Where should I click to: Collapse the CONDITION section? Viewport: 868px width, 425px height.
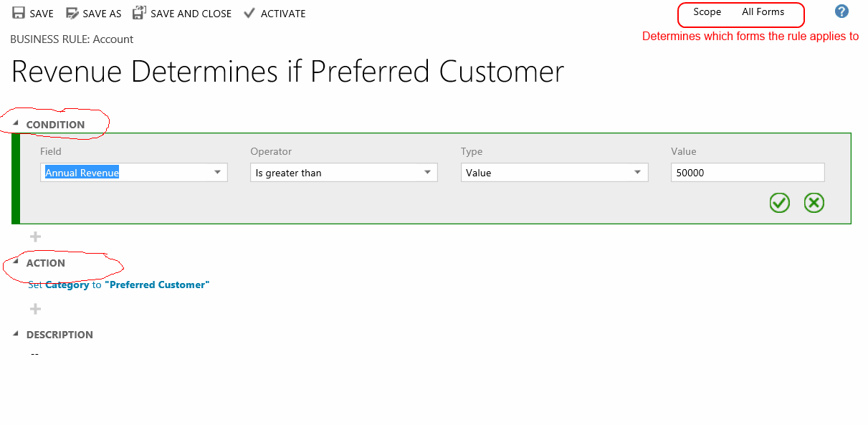(16, 123)
